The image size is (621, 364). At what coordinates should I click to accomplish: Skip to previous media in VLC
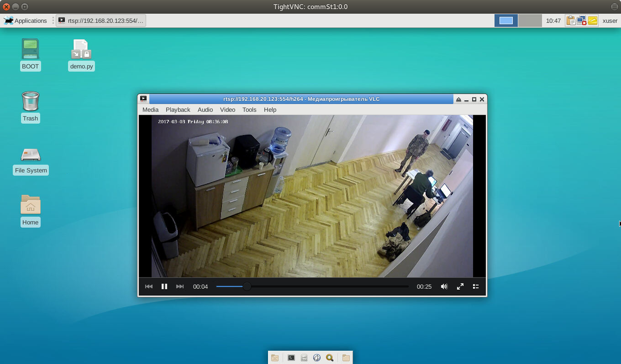click(x=149, y=286)
